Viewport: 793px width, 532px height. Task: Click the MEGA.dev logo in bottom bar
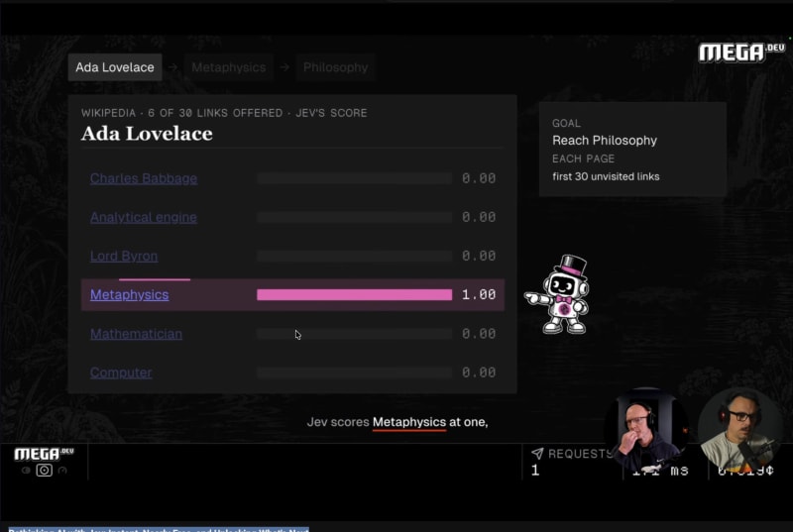pyautogui.click(x=44, y=454)
